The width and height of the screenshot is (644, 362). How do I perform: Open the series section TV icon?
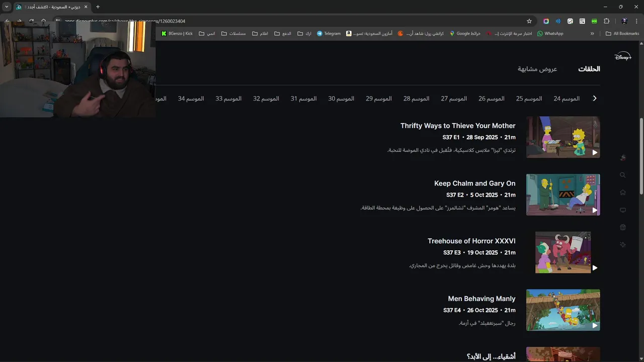[623, 210]
